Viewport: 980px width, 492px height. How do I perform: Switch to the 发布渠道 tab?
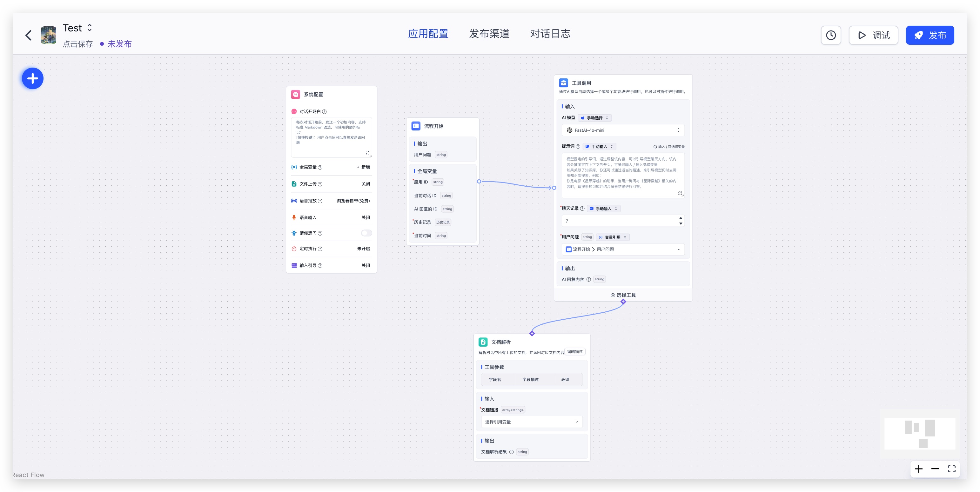pyautogui.click(x=489, y=34)
